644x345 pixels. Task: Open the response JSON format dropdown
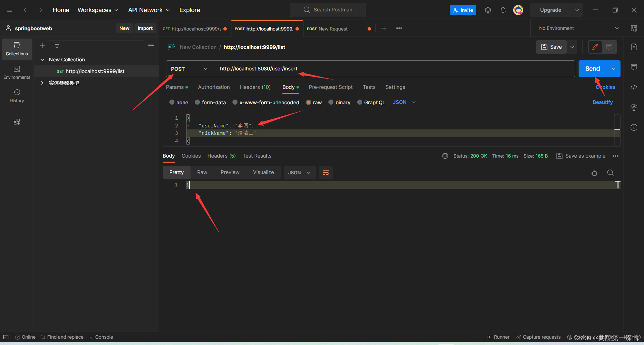[300, 173]
